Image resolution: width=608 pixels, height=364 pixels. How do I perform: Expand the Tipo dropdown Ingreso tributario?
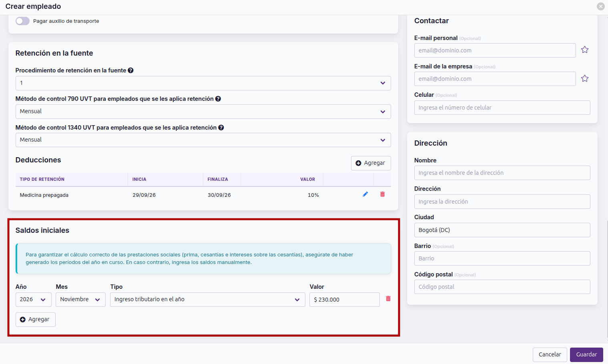coord(207,300)
